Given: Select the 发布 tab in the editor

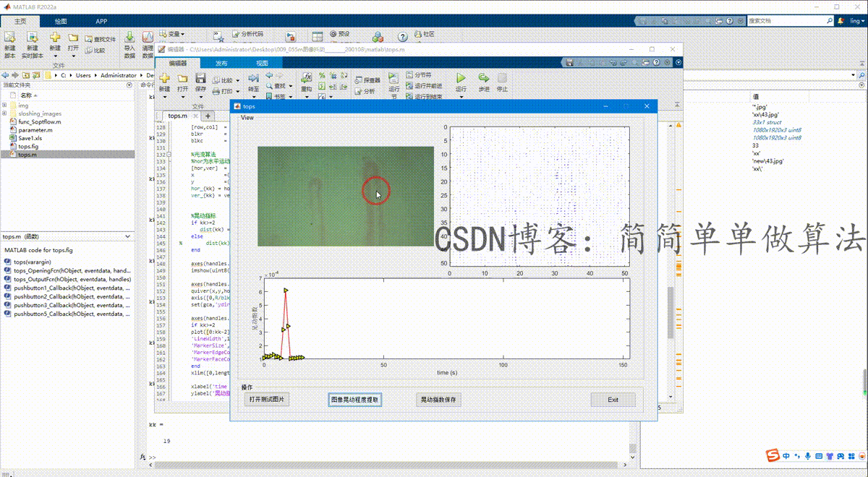Looking at the screenshot, I should 220,63.
